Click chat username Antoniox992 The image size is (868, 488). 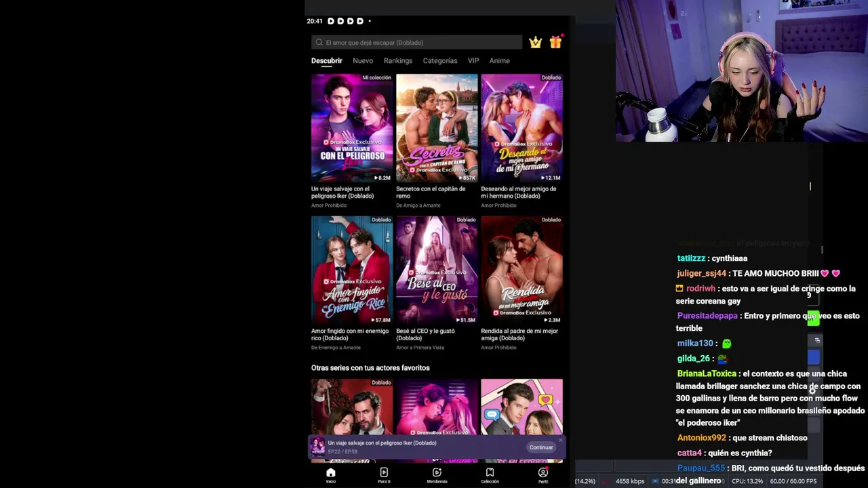pyautogui.click(x=702, y=438)
